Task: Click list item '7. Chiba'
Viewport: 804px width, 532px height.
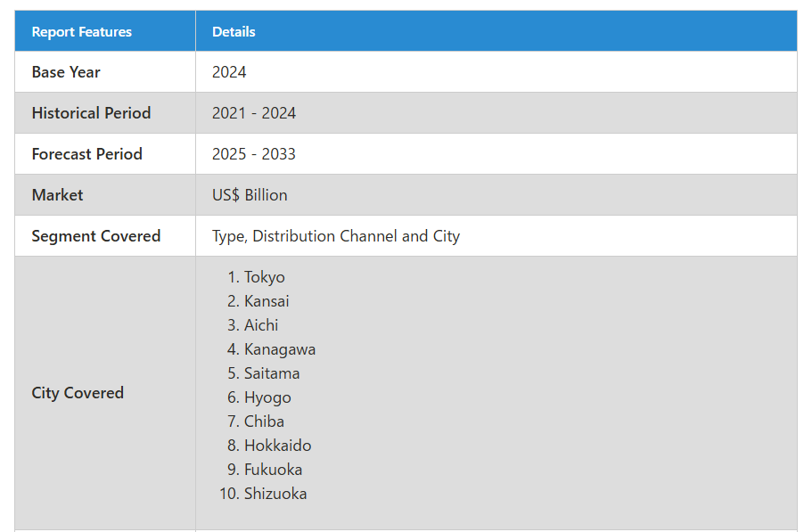Action: pos(255,422)
